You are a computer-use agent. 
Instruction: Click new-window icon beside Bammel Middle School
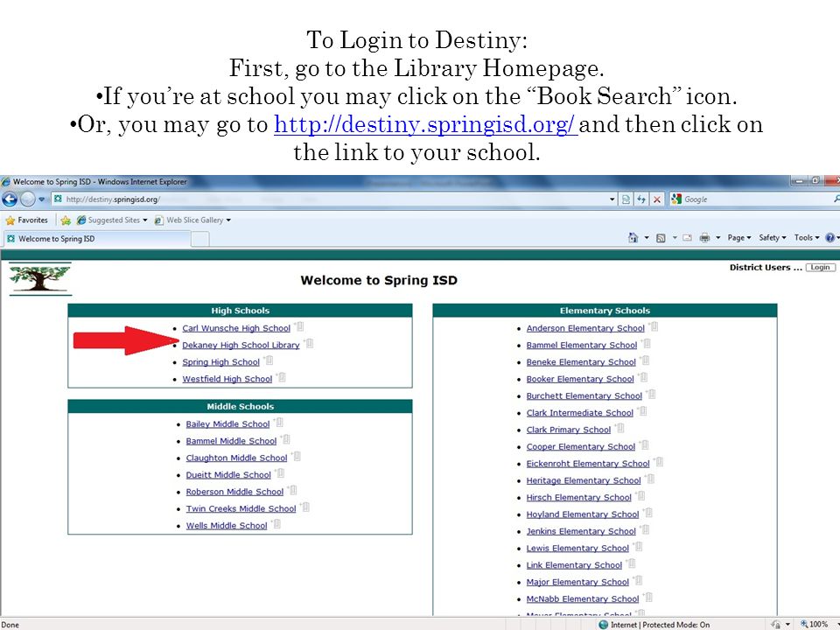click(x=285, y=439)
